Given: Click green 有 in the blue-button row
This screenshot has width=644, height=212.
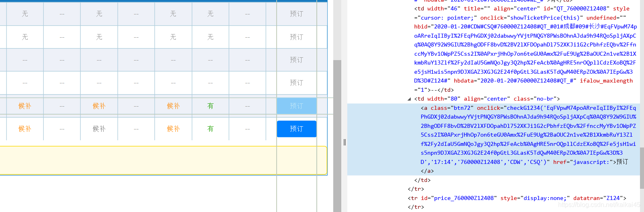Looking at the screenshot, I should [210, 129].
